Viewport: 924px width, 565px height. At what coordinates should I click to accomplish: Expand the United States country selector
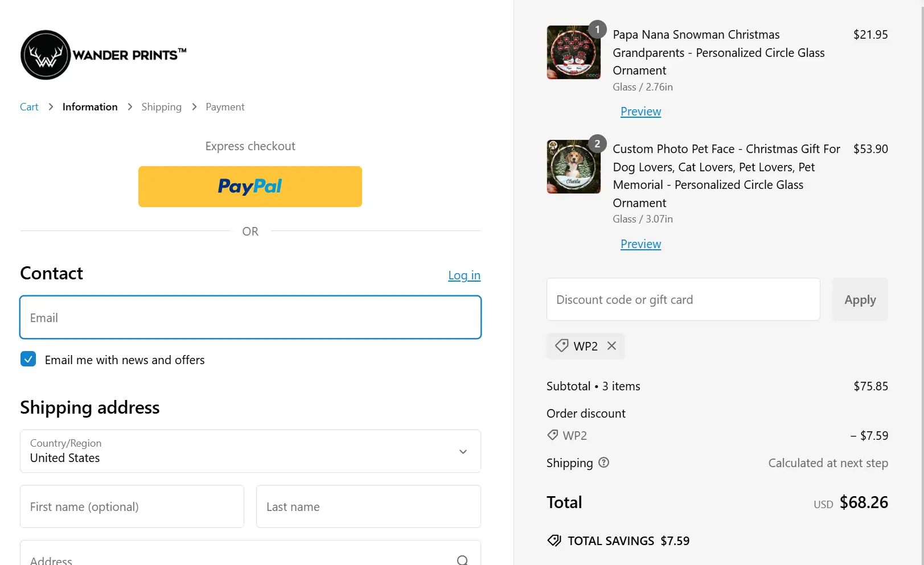(x=250, y=451)
